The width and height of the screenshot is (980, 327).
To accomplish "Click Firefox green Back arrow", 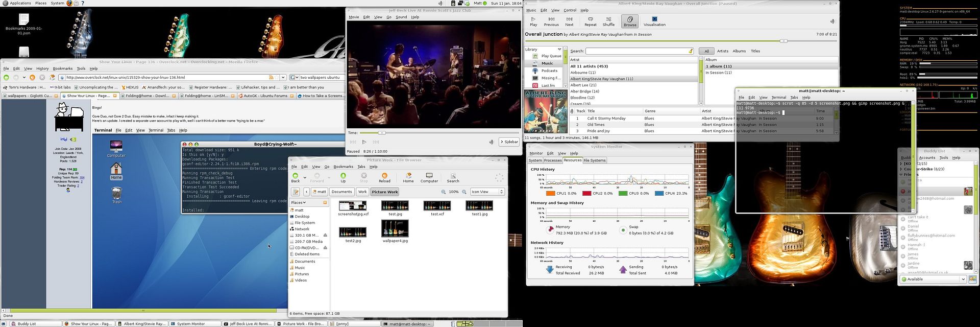I will tap(6, 78).
